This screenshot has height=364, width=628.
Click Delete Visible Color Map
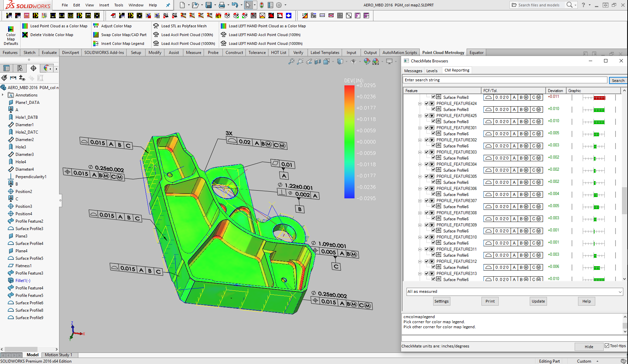click(51, 34)
